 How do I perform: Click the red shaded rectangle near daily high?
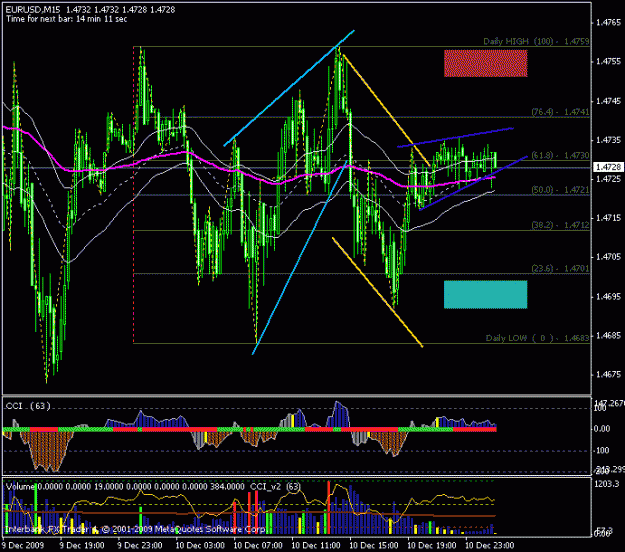[x=485, y=63]
